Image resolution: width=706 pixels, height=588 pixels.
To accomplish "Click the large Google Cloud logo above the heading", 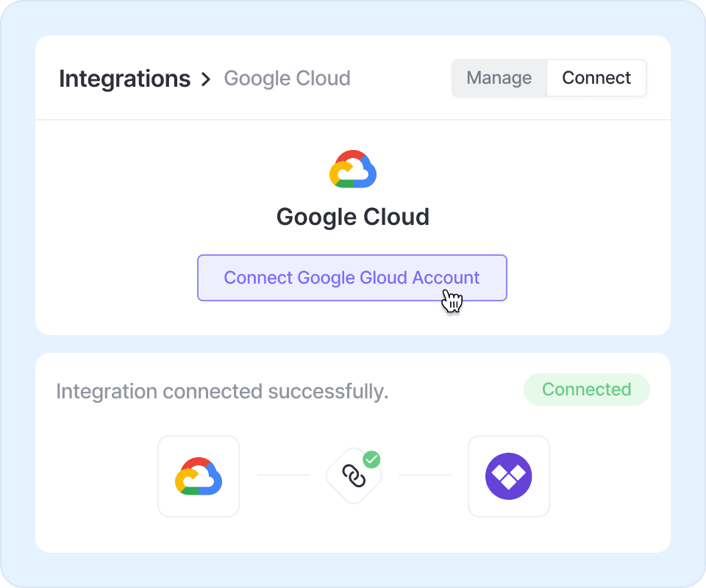I will (x=353, y=169).
